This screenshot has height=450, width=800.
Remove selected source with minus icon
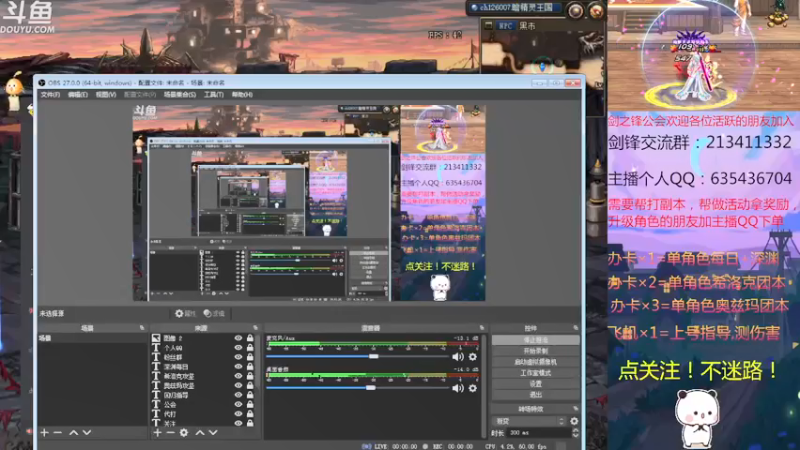[x=170, y=433]
